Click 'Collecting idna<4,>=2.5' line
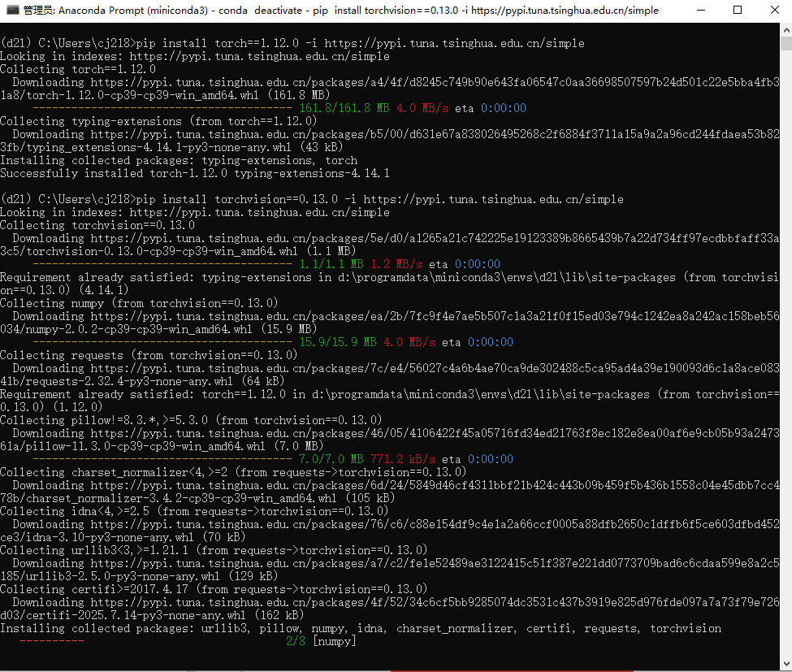The width and height of the screenshot is (792, 672). tap(194, 511)
